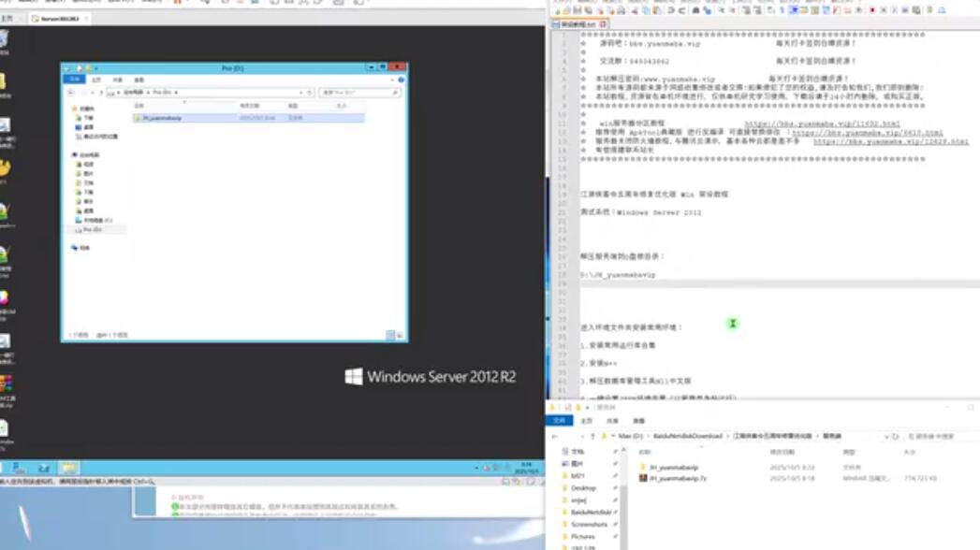Open the blue File tab in lower Explorer window

coord(559,421)
